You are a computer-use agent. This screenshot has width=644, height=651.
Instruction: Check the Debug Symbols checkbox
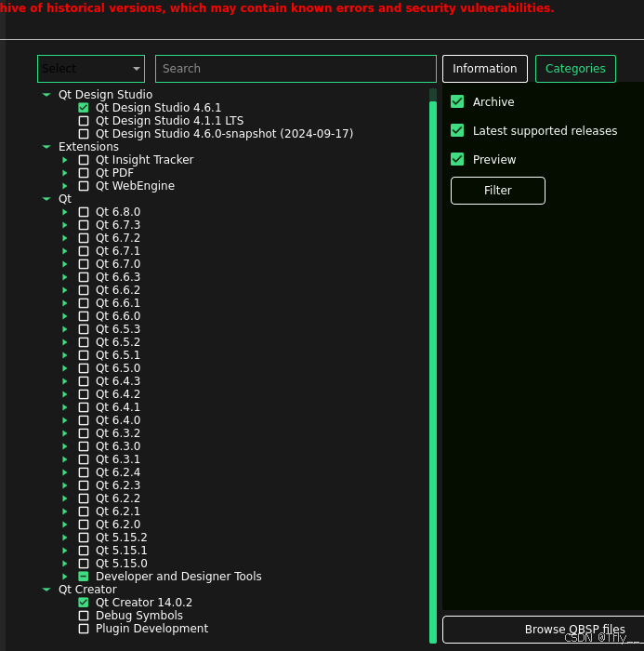pyautogui.click(x=84, y=616)
